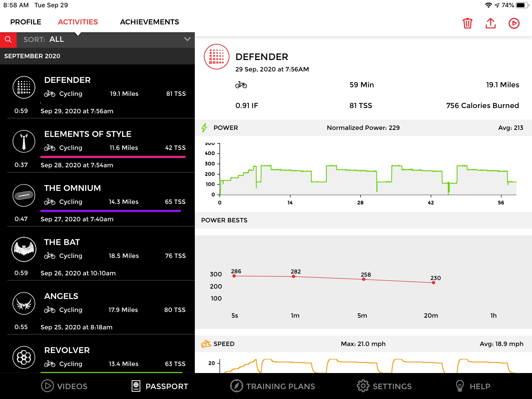Delete activity with the trash icon
532x399 pixels.
[467, 23]
